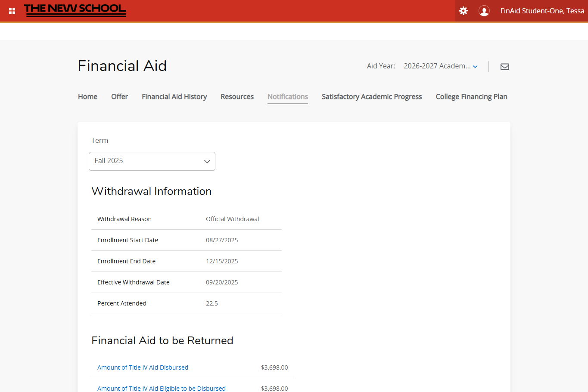588x392 pixels.
Task: Open Title IV Aid Eligible to be Disbursed link
Action: click(161, 388)
